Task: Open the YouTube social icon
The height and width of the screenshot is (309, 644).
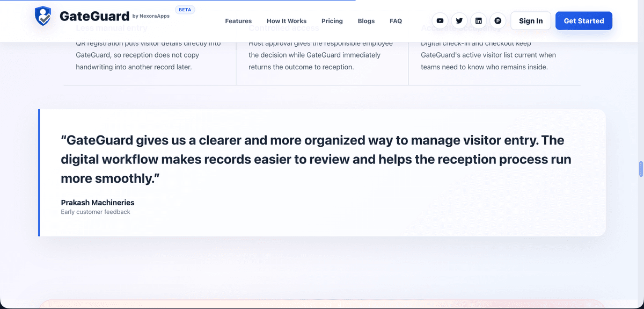Action: (x=440, y=21)
